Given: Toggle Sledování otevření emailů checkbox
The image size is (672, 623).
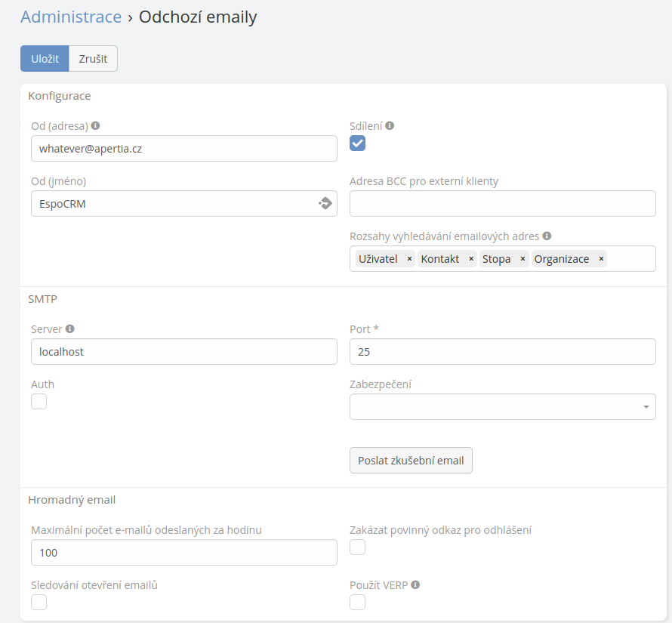Looking at the screenshot, I should tap(39, 602).
